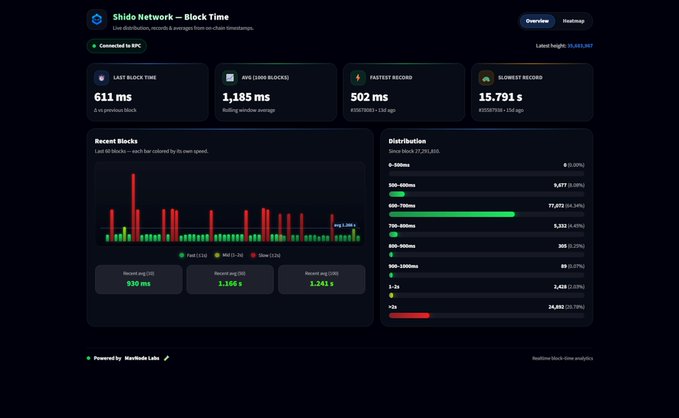This screenshot has width=679, height=418.
Task: Click the '800–900ms' range label
Action: point(402,246)
